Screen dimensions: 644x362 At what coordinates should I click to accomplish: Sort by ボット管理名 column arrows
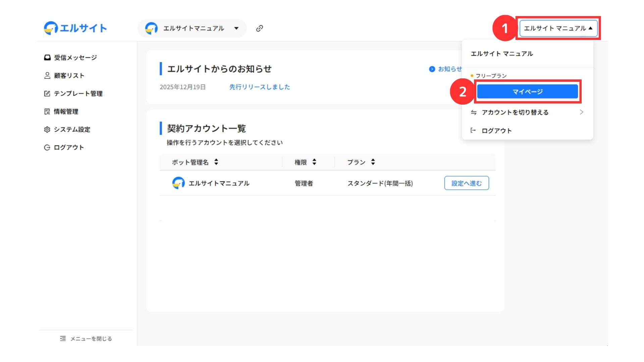click(216, 162)
